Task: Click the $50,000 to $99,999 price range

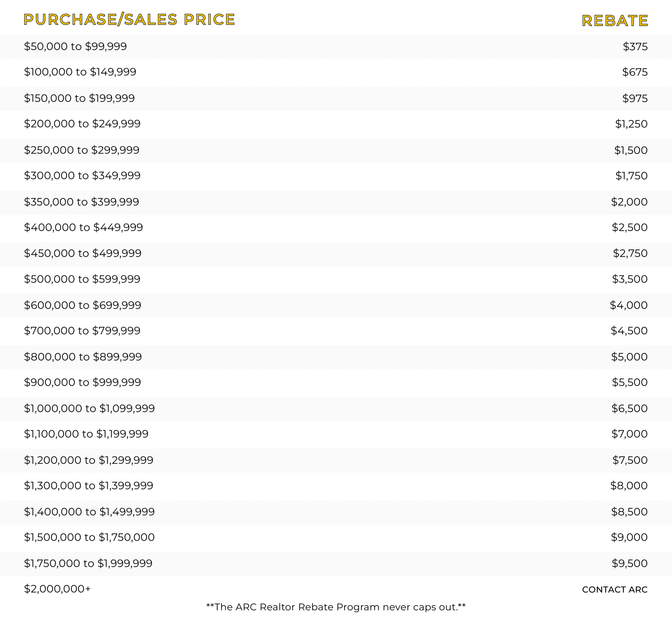Action: (x=75, y=46)
